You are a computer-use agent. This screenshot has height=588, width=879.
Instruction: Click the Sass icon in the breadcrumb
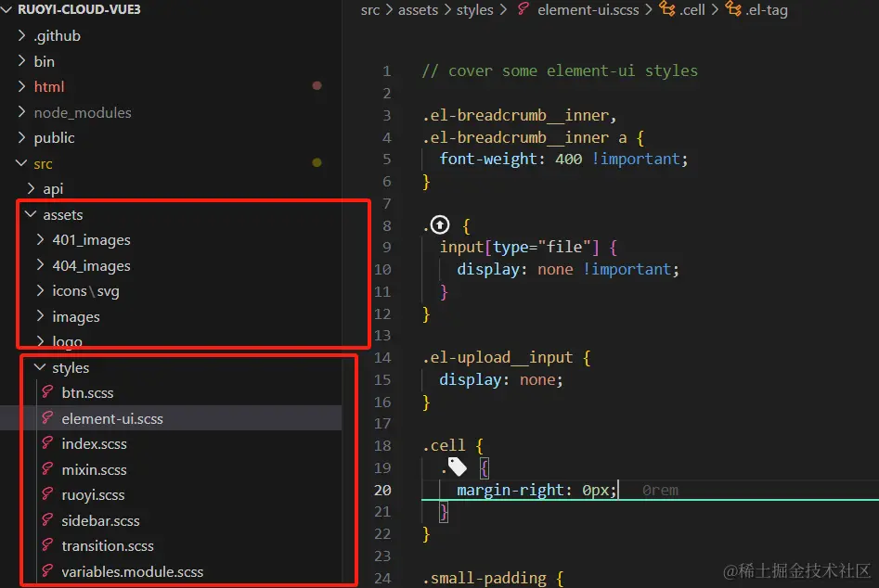pyautogui.click(x=523, y=9)
